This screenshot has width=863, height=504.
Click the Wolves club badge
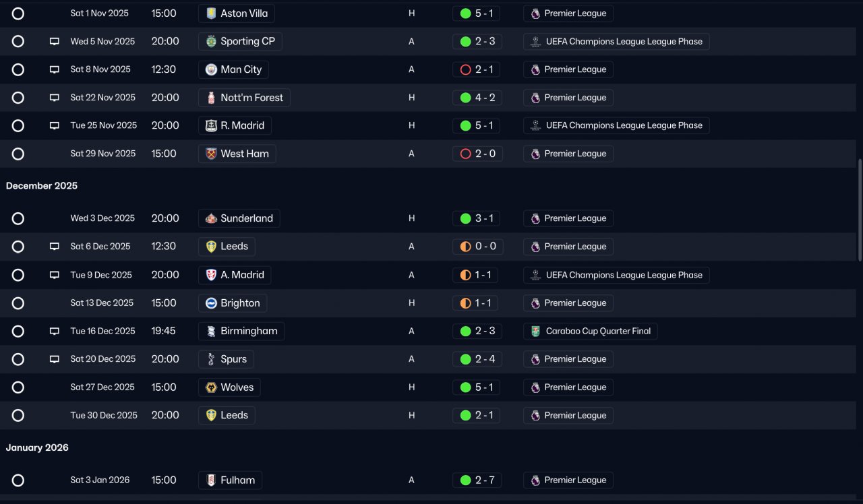(x=211, y=387)
